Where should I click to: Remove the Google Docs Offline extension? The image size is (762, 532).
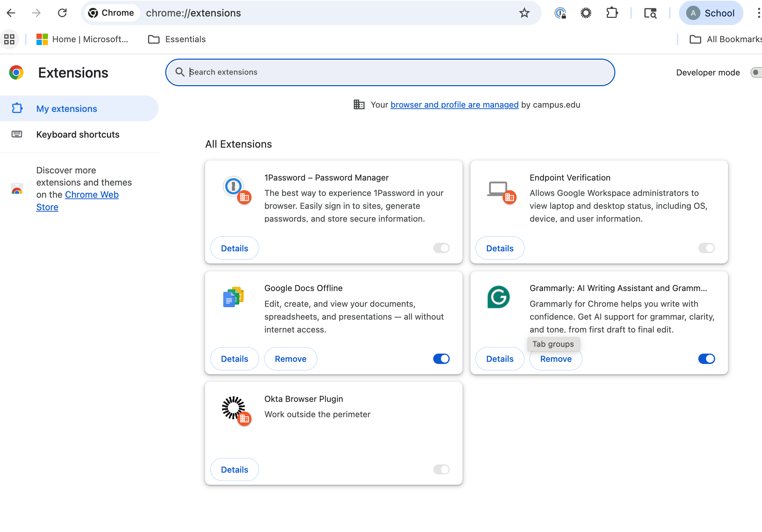pyautogui.click(x=290, y=359)
